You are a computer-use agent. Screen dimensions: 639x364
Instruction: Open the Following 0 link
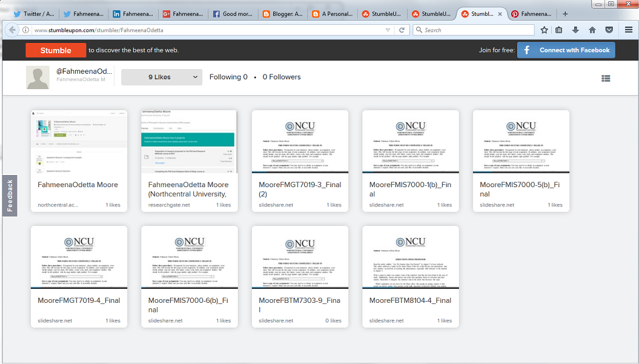228,77
